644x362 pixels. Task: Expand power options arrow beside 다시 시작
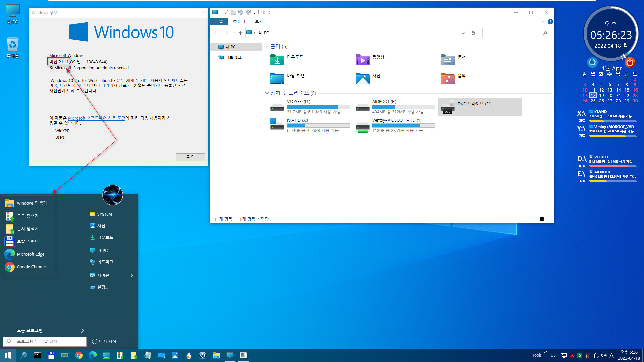[x=122, y=341]
